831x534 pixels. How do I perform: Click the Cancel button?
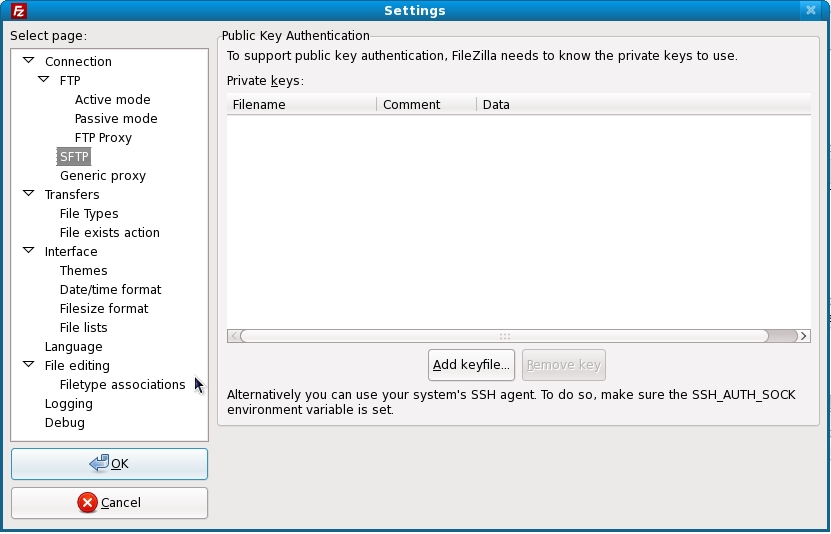(109, 503)
